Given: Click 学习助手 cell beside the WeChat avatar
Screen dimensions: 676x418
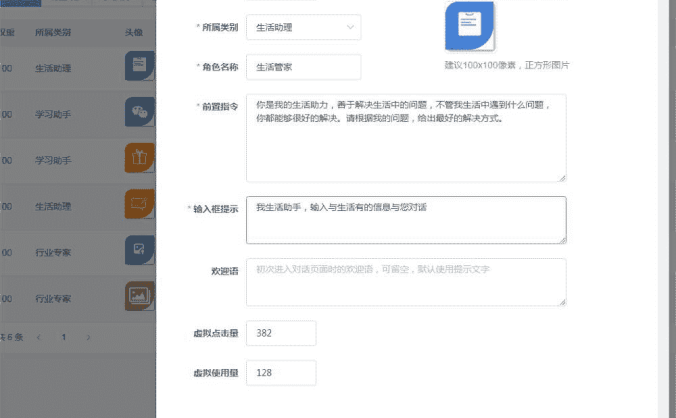Looking at the screenshot, I should [53, 115].
